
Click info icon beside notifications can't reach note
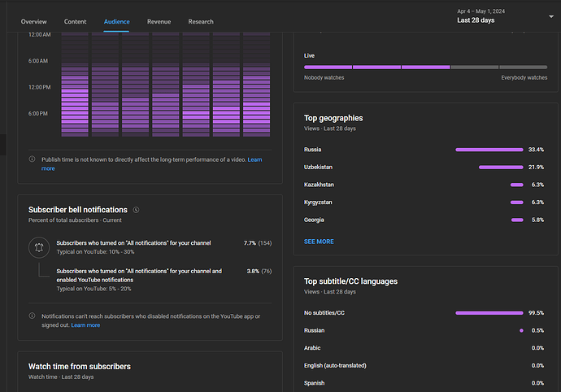coord(32,316)
